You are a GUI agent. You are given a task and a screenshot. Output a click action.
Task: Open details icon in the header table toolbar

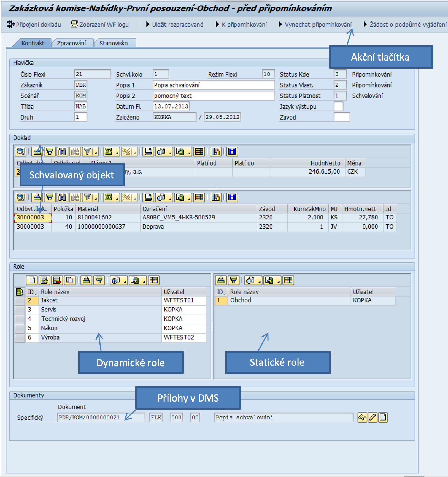(x=21, y=151)
